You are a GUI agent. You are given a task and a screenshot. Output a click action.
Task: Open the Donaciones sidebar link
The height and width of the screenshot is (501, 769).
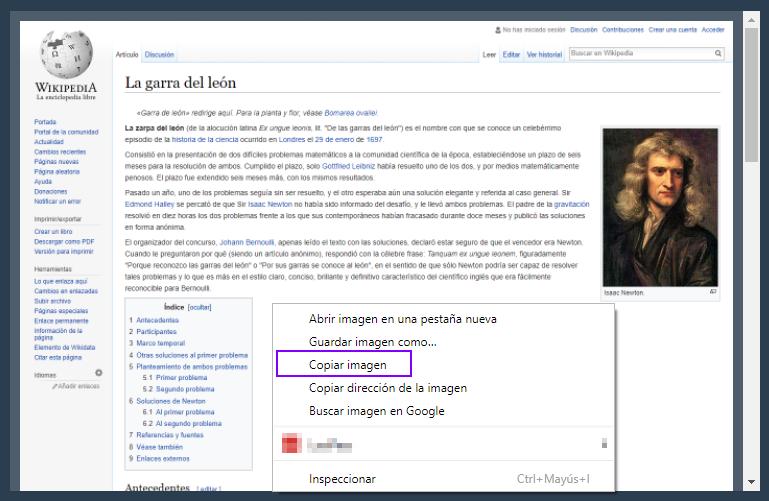point(51,192)
